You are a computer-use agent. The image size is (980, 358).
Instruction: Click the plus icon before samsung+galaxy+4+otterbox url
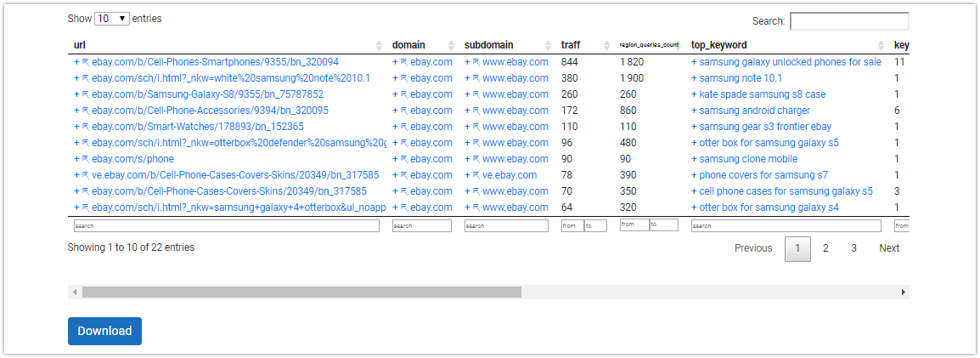(77, 207)
